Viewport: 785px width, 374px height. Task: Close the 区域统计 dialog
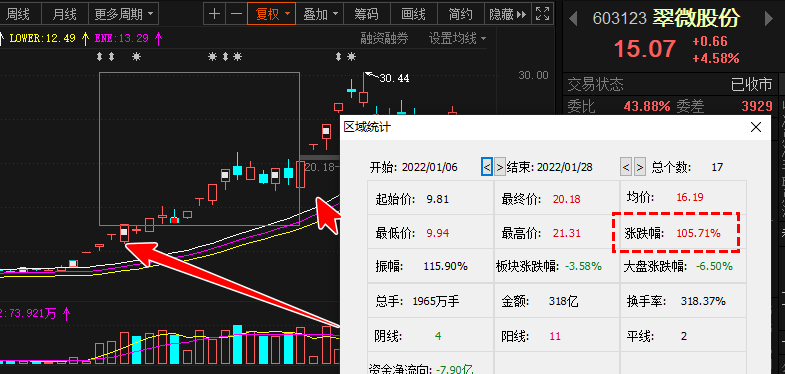click(756, 127)
